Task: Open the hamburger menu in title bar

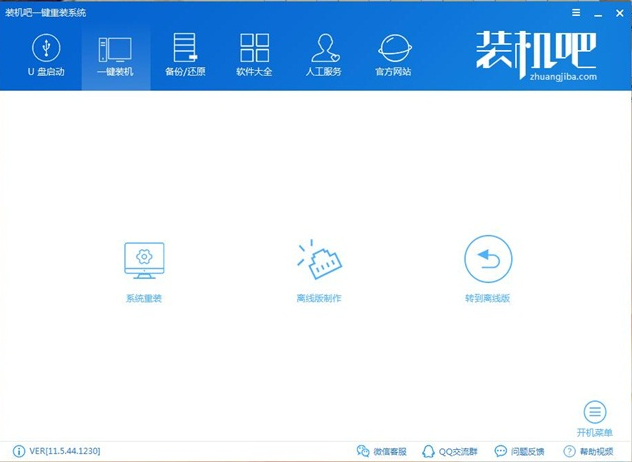Action: tap(576, 13)
